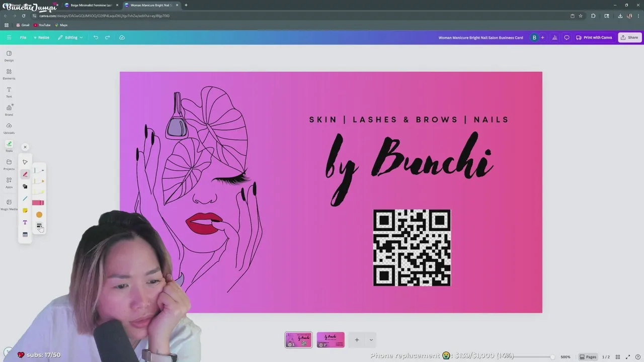Screen dimensions: 644x362
Task: Select page 2 thumbnail
Action: (331, 340)
